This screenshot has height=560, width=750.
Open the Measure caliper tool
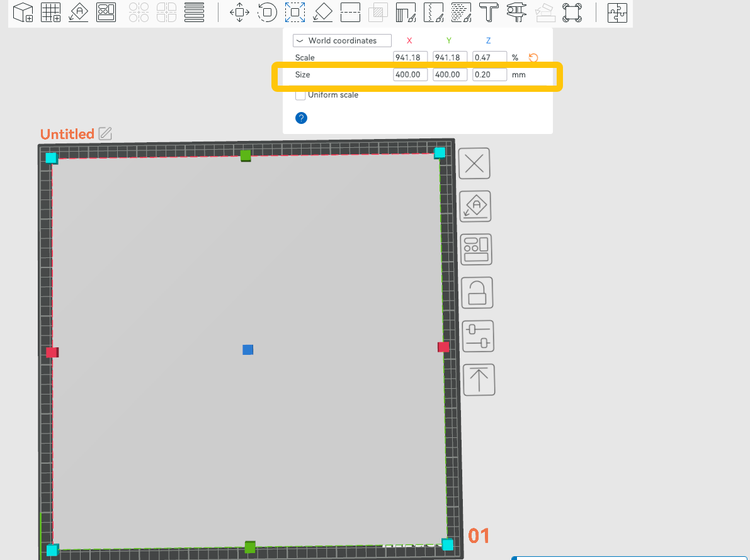pyautogui.click(x=516, y=13)
